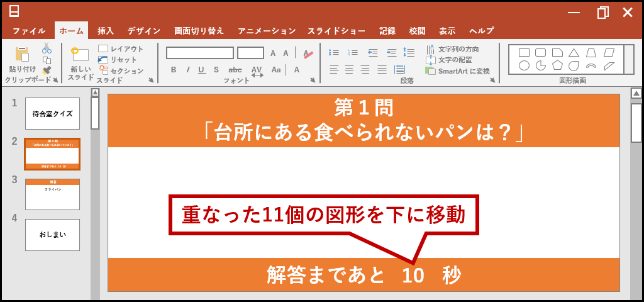
Task: Select the snipped corner rectangle shape
Action: pyautogui.click(x=557, y=53)
